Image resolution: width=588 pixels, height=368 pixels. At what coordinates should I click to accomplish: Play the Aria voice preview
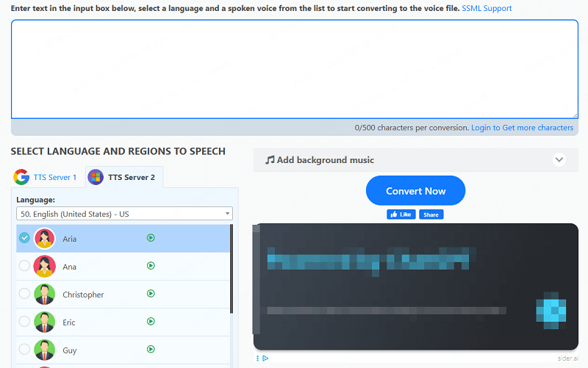(151, 238)
